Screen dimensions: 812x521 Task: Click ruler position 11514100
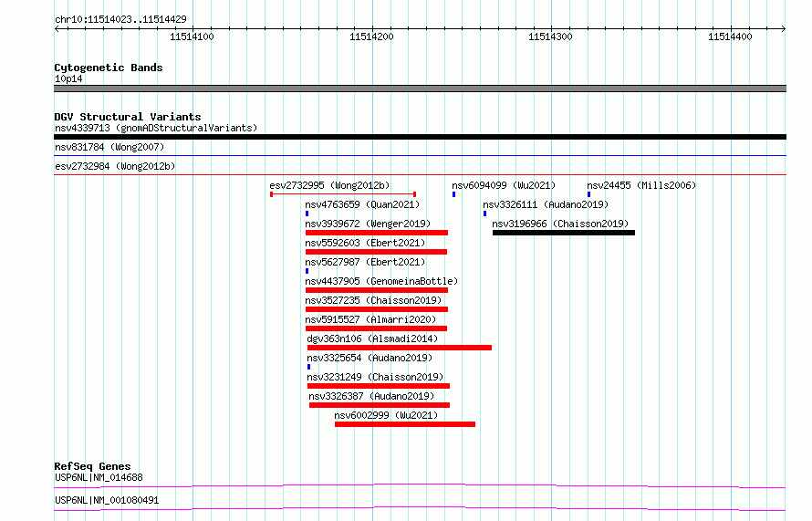tap(192, 36)
